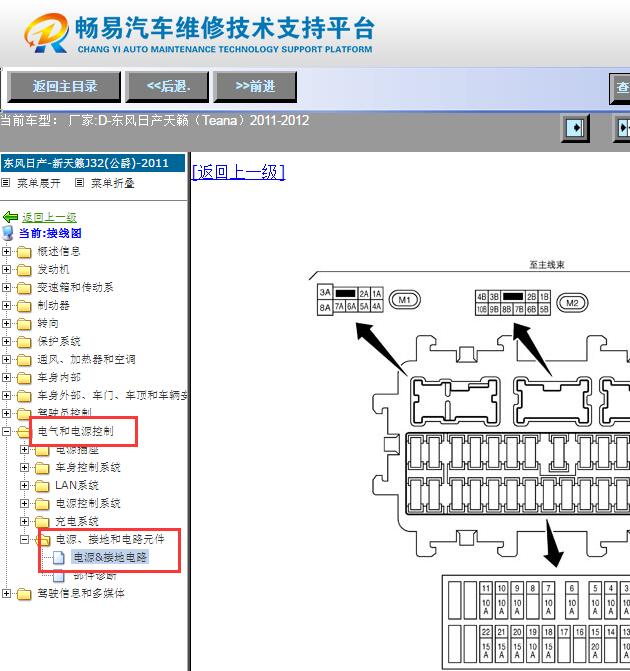Image resolution: width=630 pixels, height=671 pixels.
Task: Click the green 返回上一级 sidebar link
Action: 49,217
